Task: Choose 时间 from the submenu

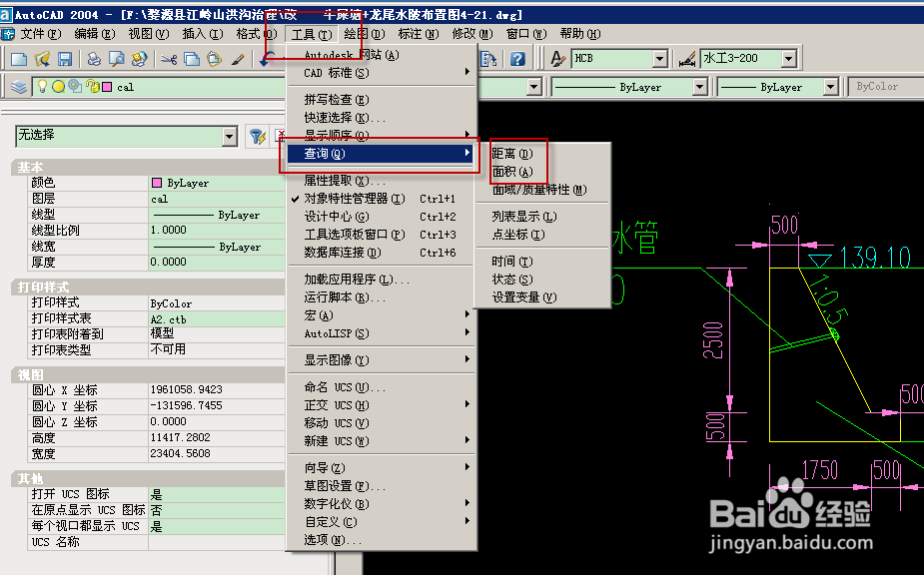Action: 512,262
